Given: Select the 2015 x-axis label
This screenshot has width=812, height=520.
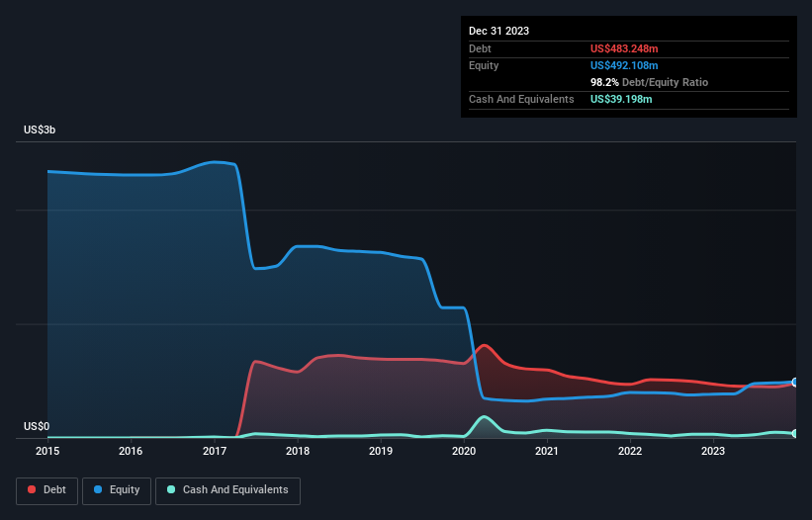Looking at the screenshot, I should 47,451.
